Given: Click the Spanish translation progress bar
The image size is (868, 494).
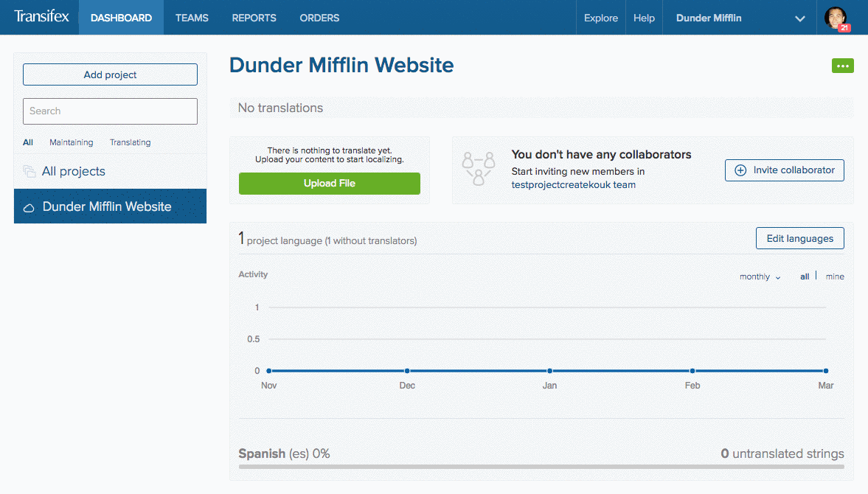Looking at the screenshot, I should 541,467.
